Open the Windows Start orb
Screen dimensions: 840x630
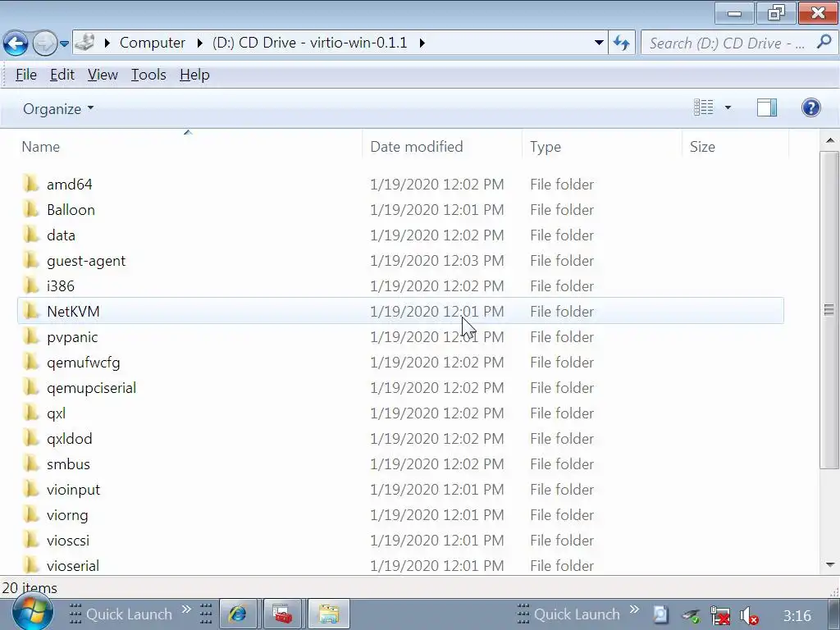(x=32, y=612)
